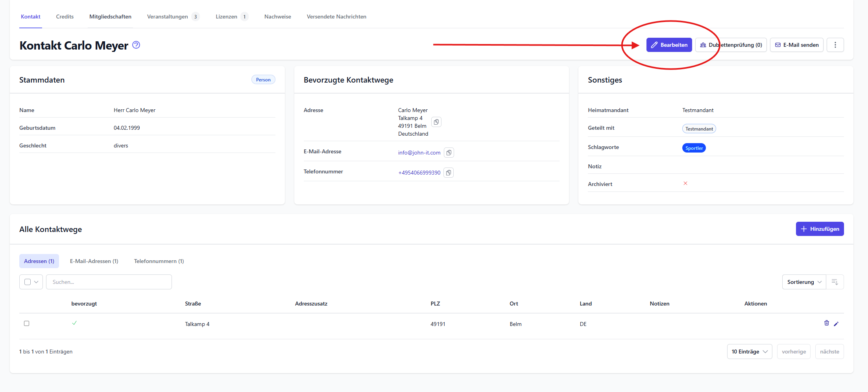Edit the Talkamp 4 address with pencil icon
This screenshot has height=392, width=868.
coord(836,324)
